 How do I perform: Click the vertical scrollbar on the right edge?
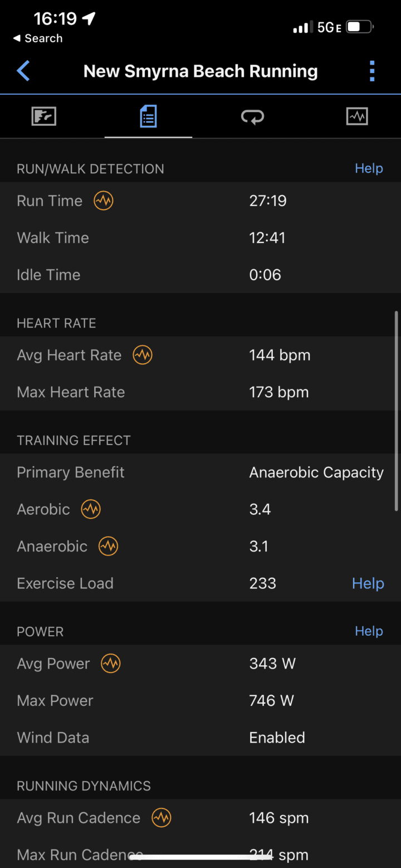coord(397,411)
